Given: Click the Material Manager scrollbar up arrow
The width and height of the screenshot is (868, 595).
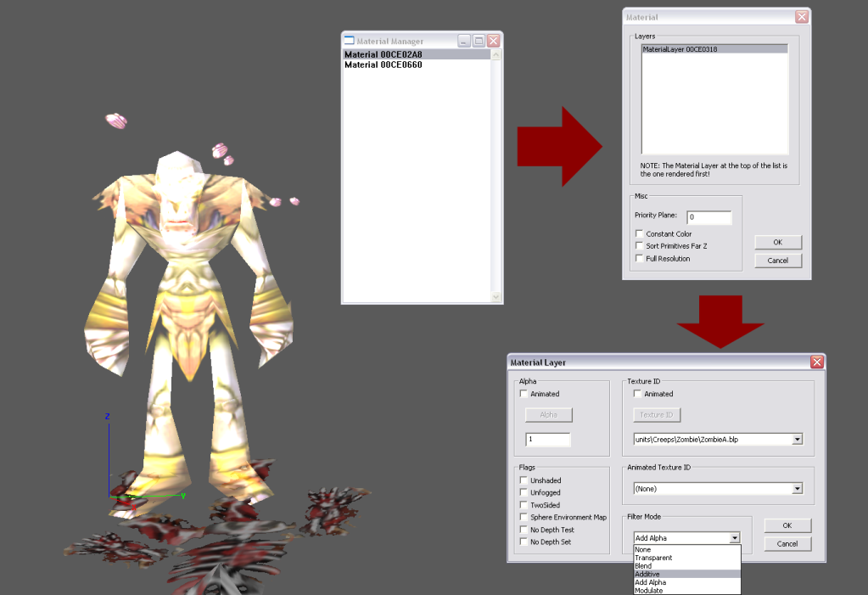Looking at the screenshot, I should click(496, 55).
